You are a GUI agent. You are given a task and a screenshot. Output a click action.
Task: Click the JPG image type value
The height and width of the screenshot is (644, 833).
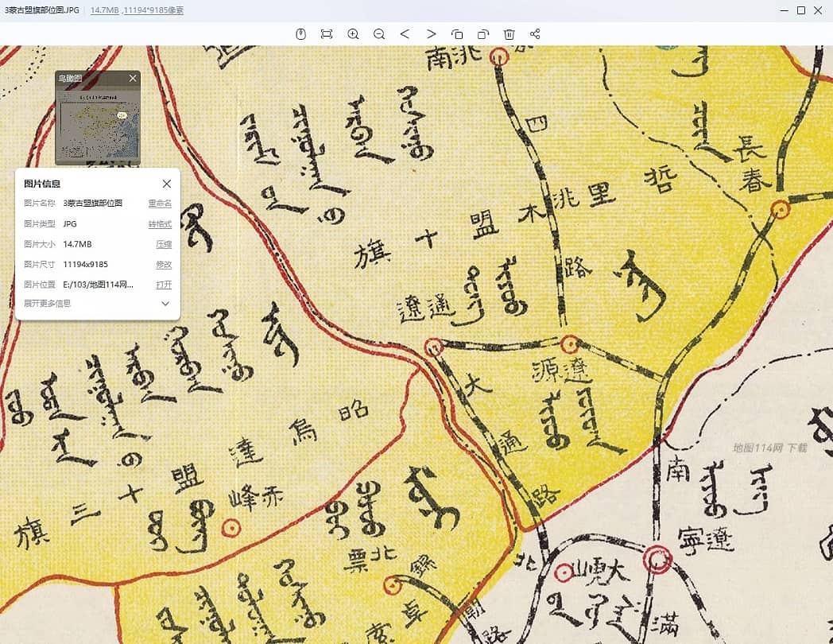click(70, 223)
